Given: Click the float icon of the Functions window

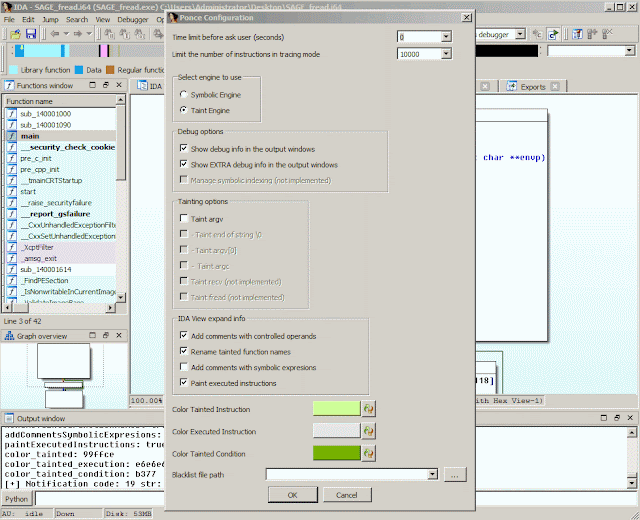Looking at the screenshot, I should (106, 85).
